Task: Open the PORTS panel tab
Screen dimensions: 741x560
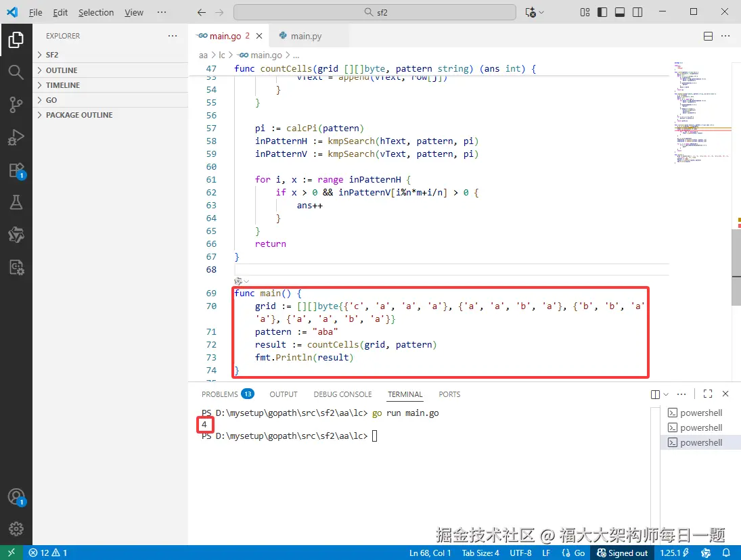Action: click(x=449, y=394)
